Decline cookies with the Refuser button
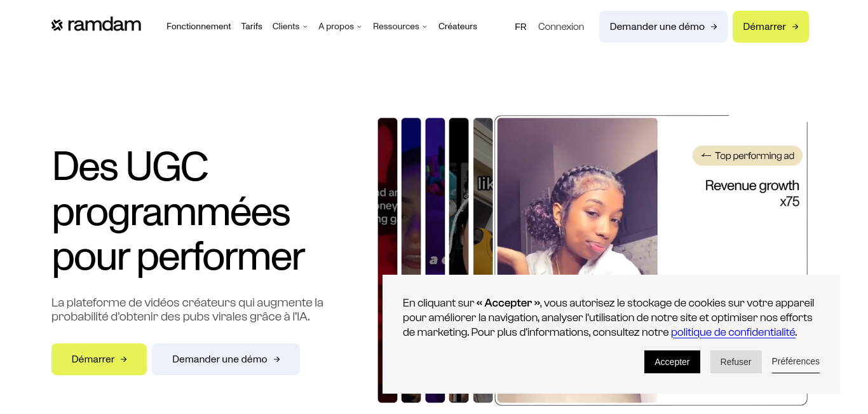Screen dimensions: 868x414 point(736,362)
